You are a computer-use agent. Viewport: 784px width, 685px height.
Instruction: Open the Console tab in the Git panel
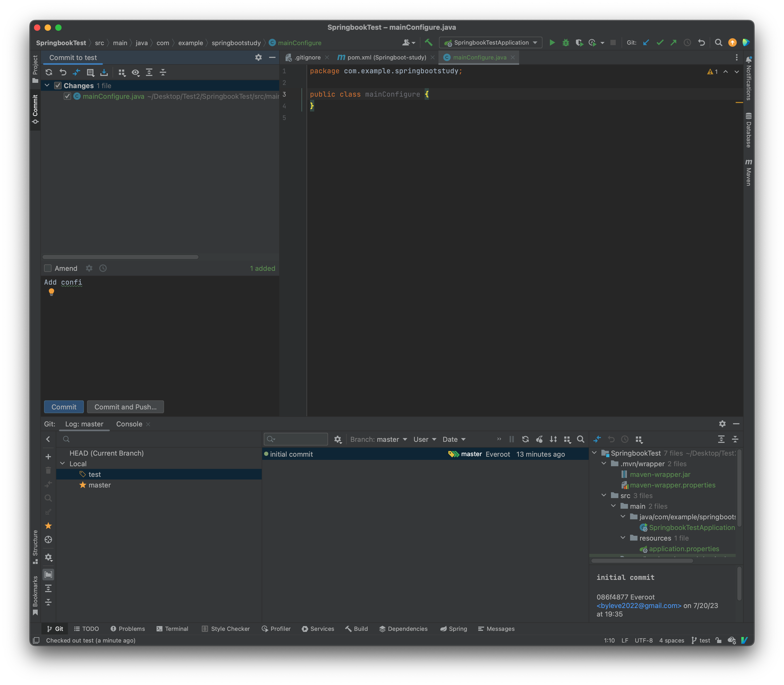pyautogui.click(x=129, y=424)
